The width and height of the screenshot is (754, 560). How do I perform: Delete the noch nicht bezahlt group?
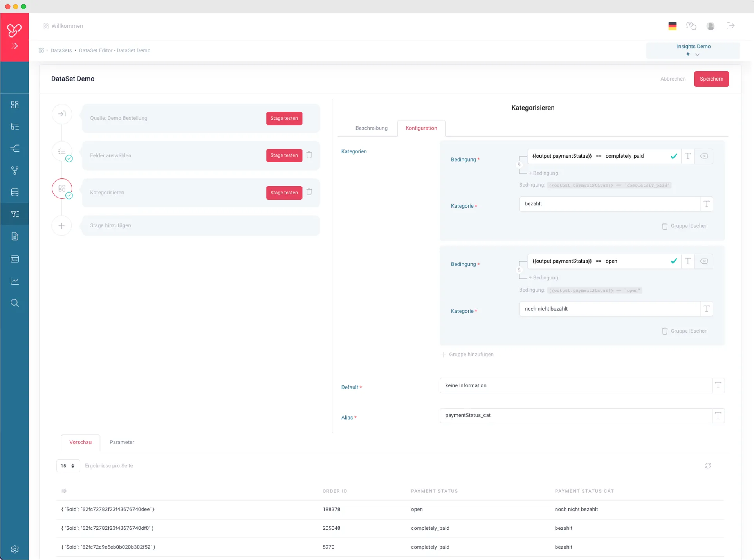click(x=685, y=331)
